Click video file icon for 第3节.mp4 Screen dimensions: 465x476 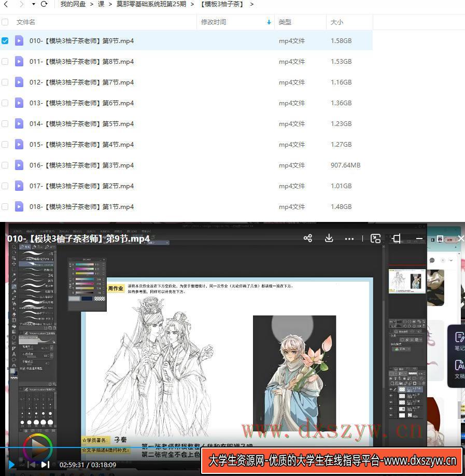click(19, 165)
